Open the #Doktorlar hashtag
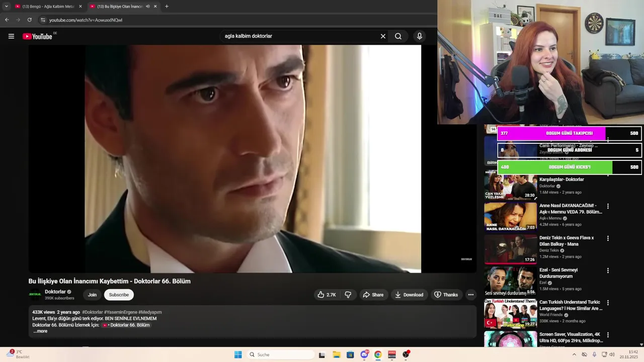 point(93,312)
